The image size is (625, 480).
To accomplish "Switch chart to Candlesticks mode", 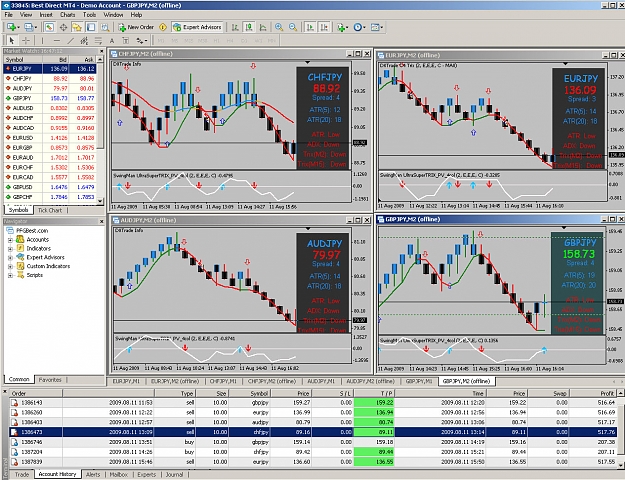I will click(249, 27).
